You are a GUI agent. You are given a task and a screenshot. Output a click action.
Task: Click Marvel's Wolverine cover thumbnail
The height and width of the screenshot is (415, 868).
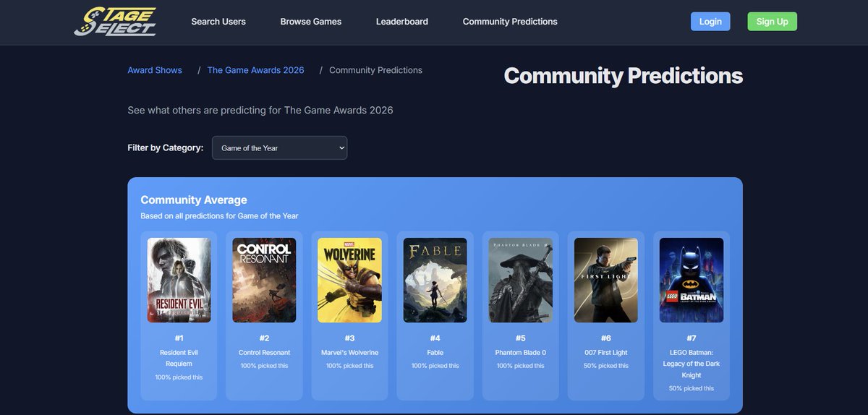coord(350,280)
